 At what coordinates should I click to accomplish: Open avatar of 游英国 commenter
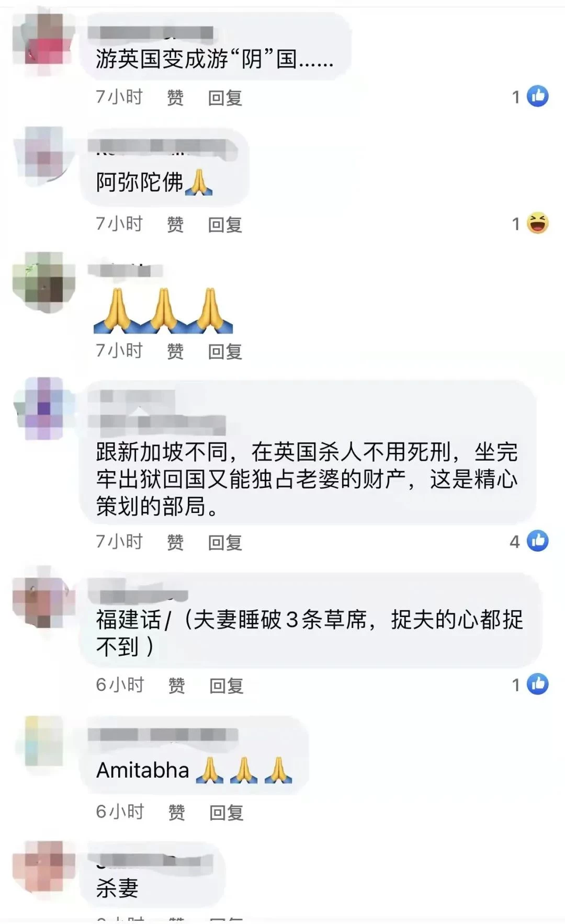tap(44, 45)
